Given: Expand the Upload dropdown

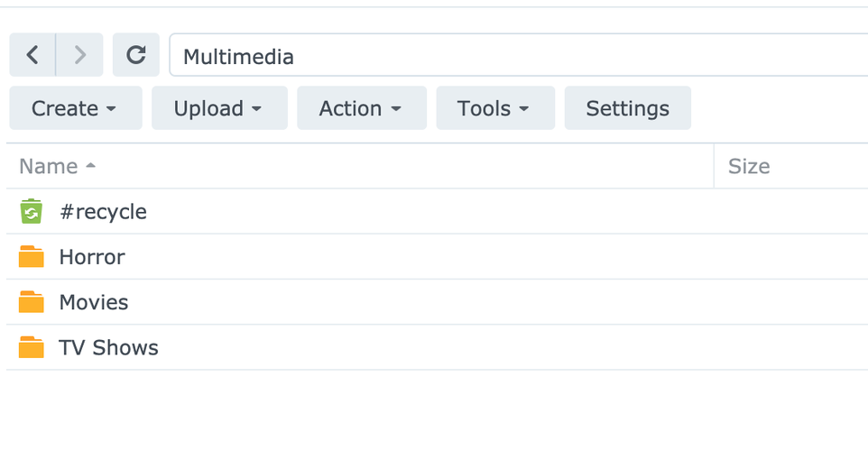Looking at the screenshot, I should [218, 108].
